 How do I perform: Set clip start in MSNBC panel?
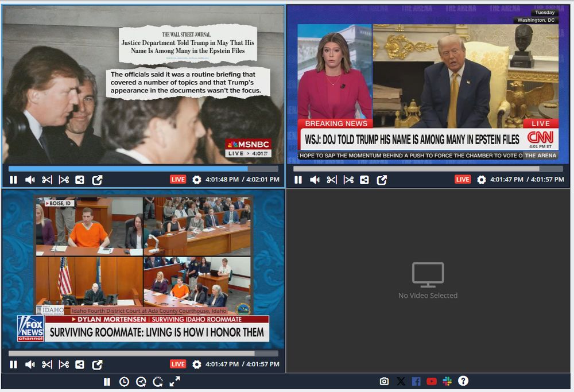47,180
